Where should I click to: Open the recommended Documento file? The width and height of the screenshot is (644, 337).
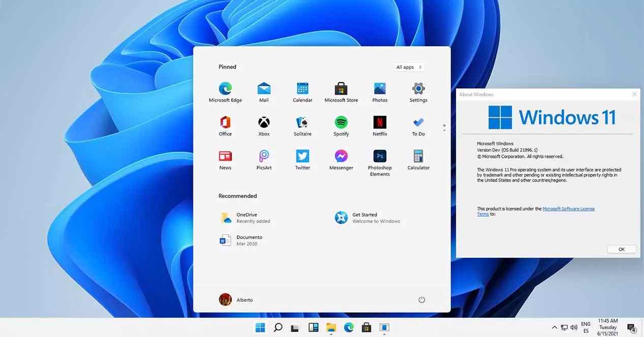[241, 240]
